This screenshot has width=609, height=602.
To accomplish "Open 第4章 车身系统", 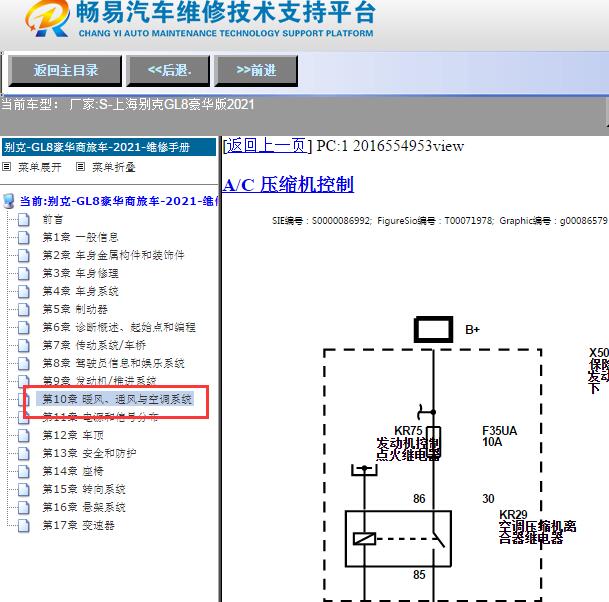I will click(x=80, y=291).
